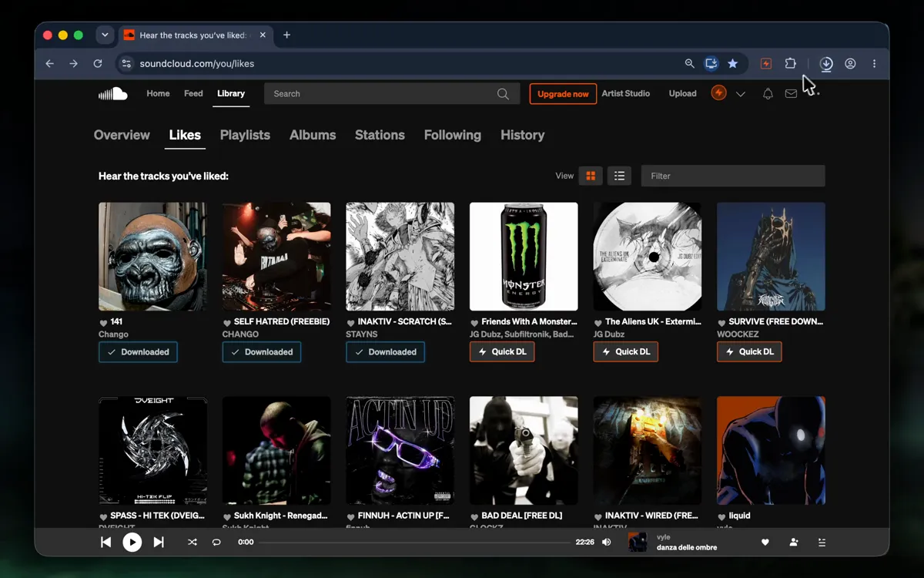Viewport: 924px width, 578px height.
Task: Toggle heart on Friends With A Monster
Action: click(475, 322)
